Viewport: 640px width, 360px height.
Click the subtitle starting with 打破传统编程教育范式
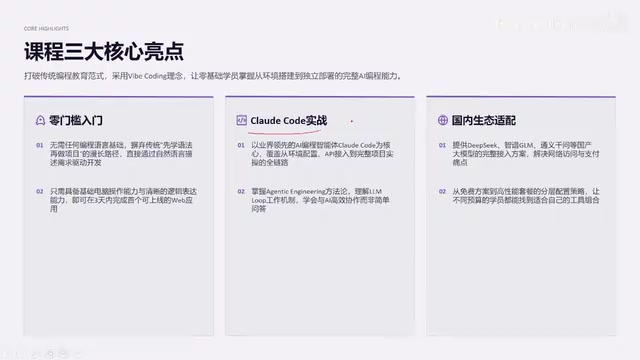[x=213, y=76]
